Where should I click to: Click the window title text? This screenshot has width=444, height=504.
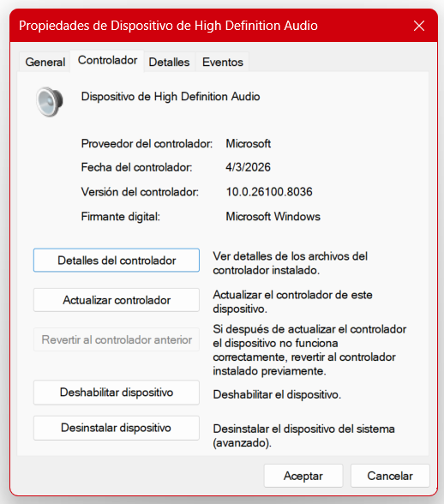(x=168, y=26)
